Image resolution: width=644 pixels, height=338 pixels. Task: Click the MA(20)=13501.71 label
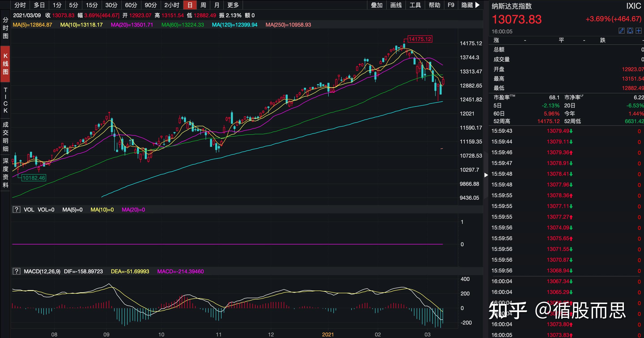[x=132, y=25]
